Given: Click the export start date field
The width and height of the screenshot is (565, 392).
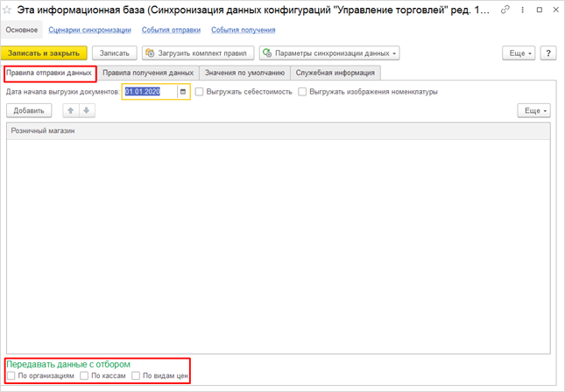Looking at the screenshot, I should pos(150,92).
